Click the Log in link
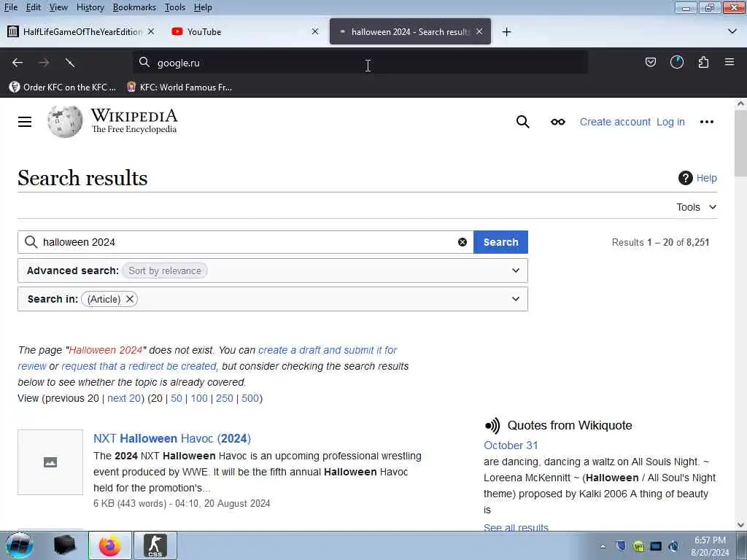This screenshot has width=747, height=560. point(670,122)
